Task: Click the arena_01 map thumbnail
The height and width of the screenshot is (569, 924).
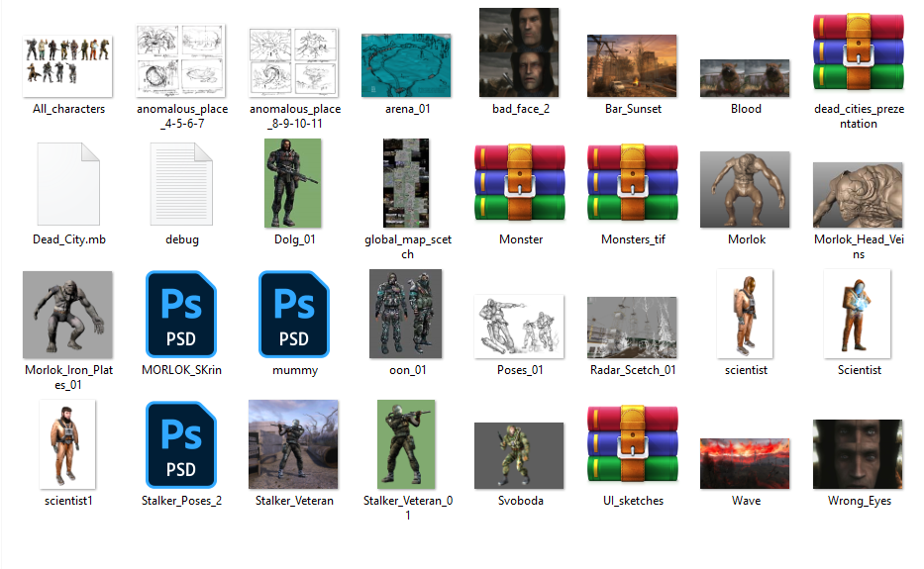Action: pyautogui.click(x=407, y=65)
